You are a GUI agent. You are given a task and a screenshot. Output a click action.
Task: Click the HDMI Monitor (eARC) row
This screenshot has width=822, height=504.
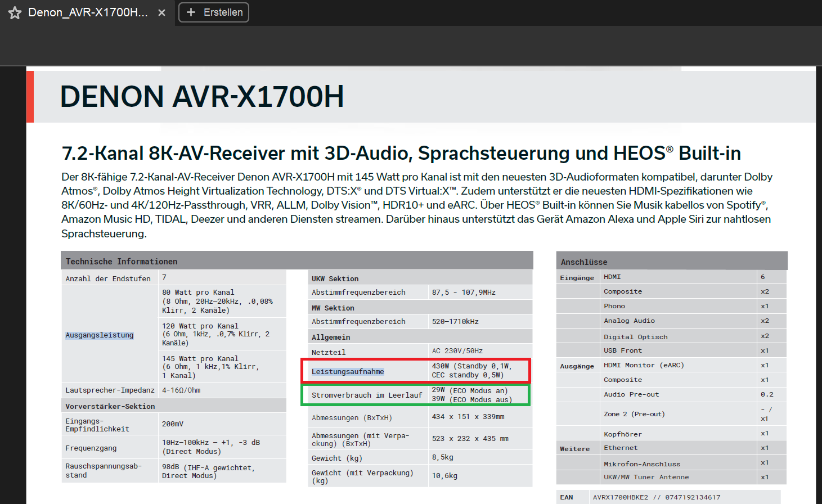(693, 365)
